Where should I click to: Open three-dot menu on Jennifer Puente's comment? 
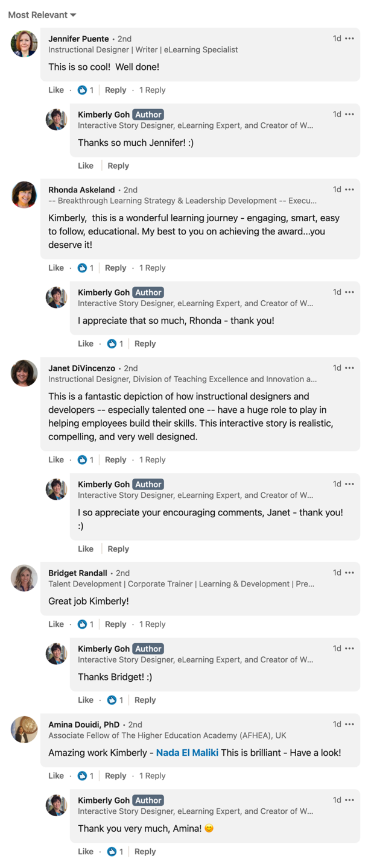point(349,39)
